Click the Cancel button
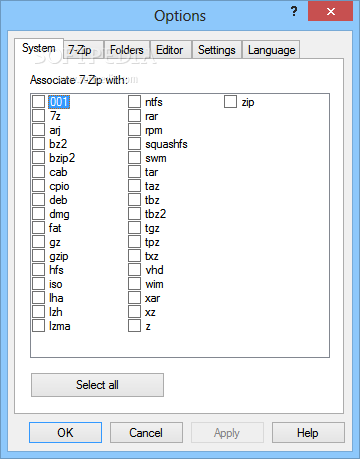 [x=146, y=433]
